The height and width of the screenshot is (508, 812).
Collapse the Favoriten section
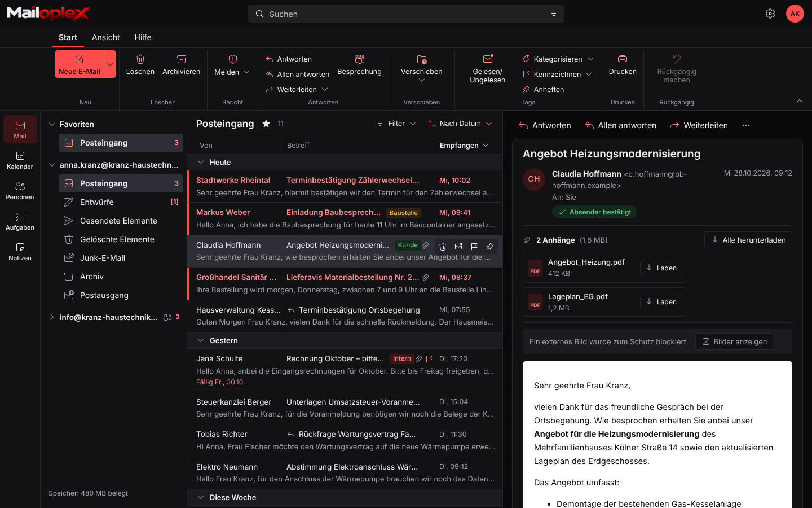pos(52,124)
